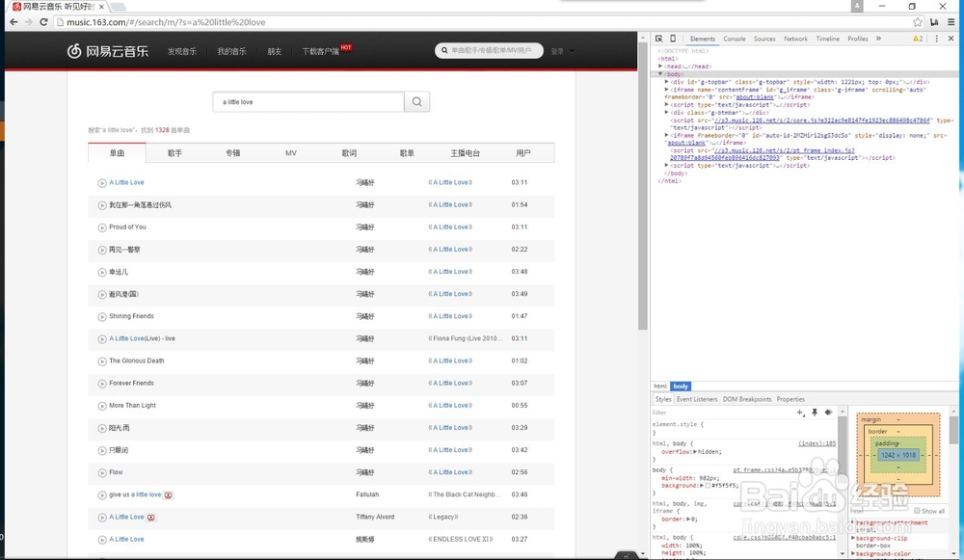The width and height of the screenshot is (964, 560).
Task: Expand the background-clip computed property
Action: [x=854, y=538]
